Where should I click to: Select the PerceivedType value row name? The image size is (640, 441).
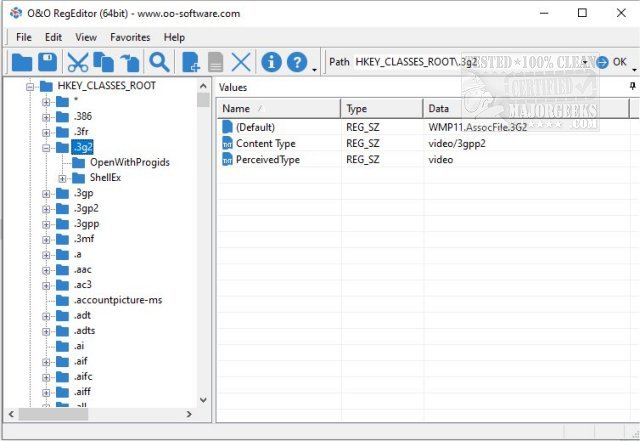(268, 160)
